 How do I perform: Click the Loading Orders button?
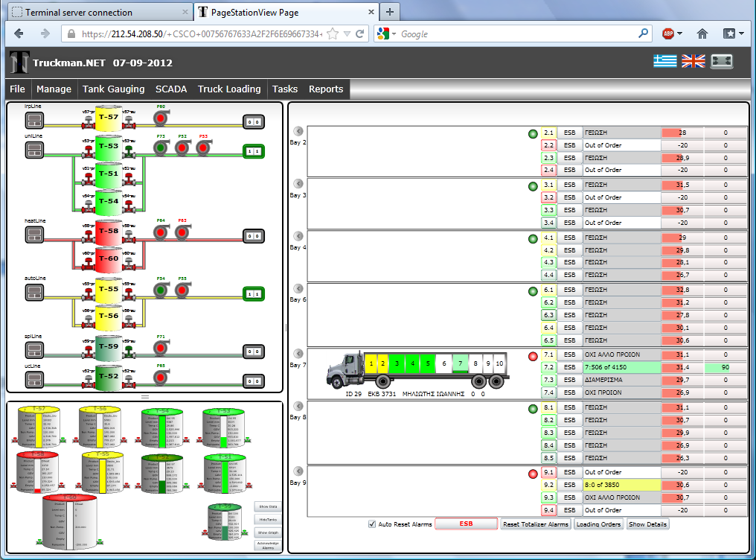tap(598, 524)
